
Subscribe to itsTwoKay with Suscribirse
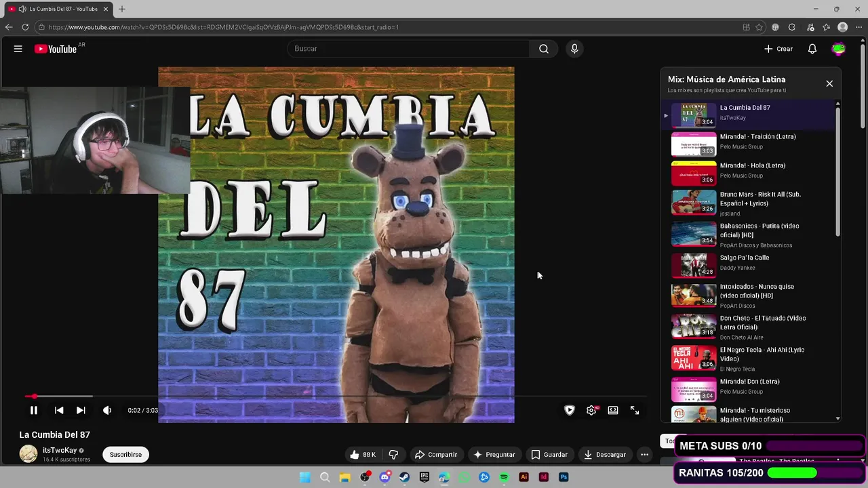coord(125,455)
